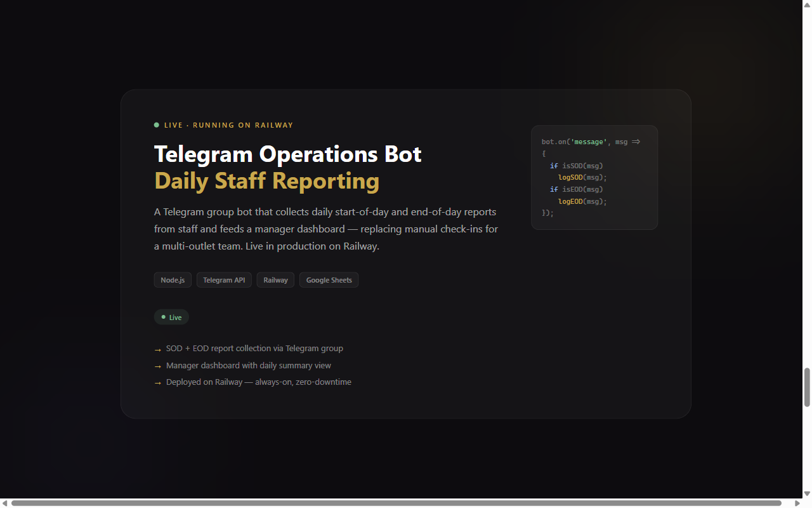
Task: Click the green Live status badge
Action: [171, 317]
